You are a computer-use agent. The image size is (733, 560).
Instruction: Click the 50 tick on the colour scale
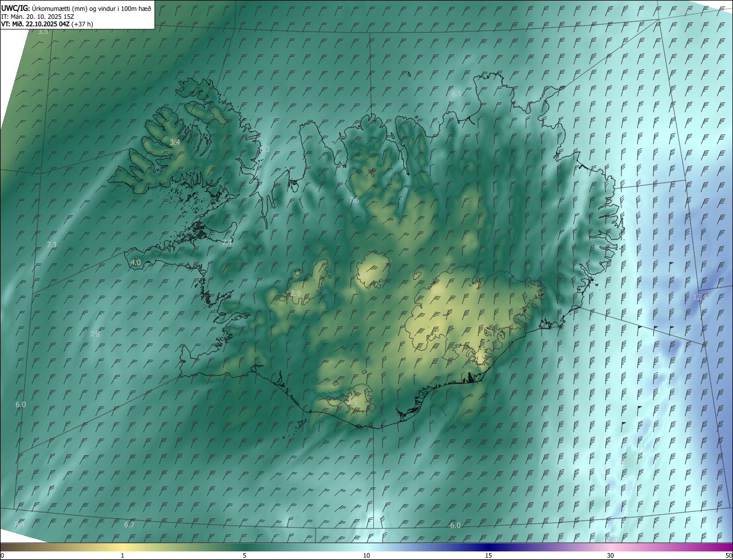[x=728, y=555]
